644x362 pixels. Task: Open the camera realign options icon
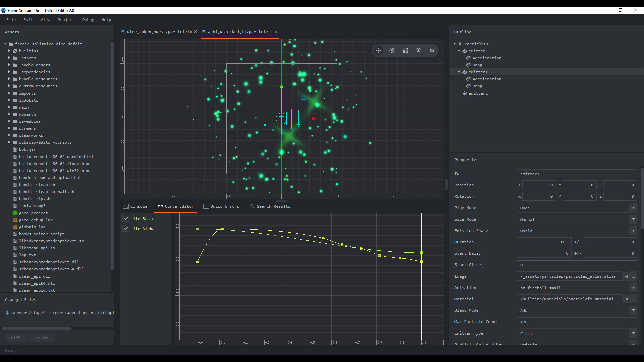click(x=432, y=50)
